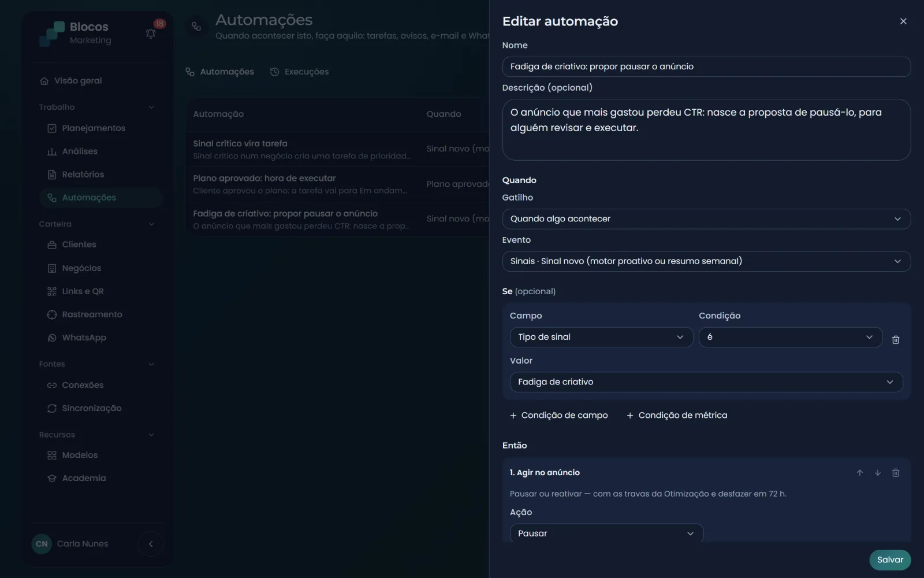This screenshot has width=924, height=578.
Task: Save the automation with Salvar
Action: (x=890, y=560)
